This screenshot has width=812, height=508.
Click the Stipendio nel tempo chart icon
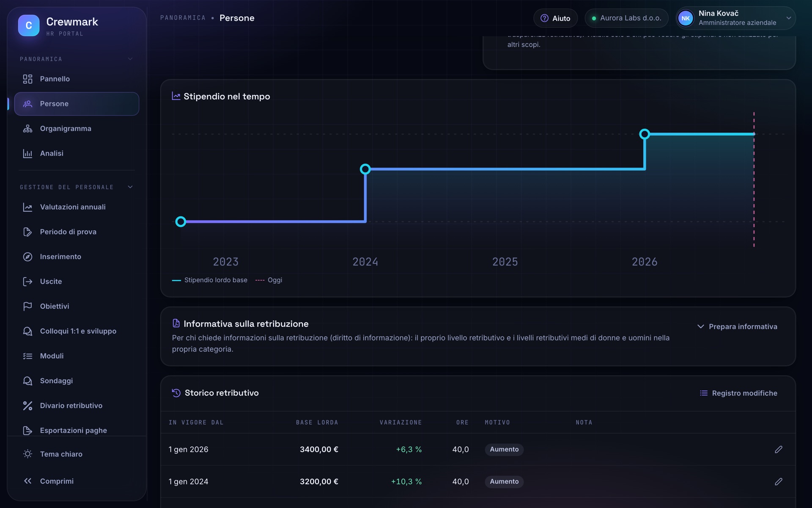[176, 96]
